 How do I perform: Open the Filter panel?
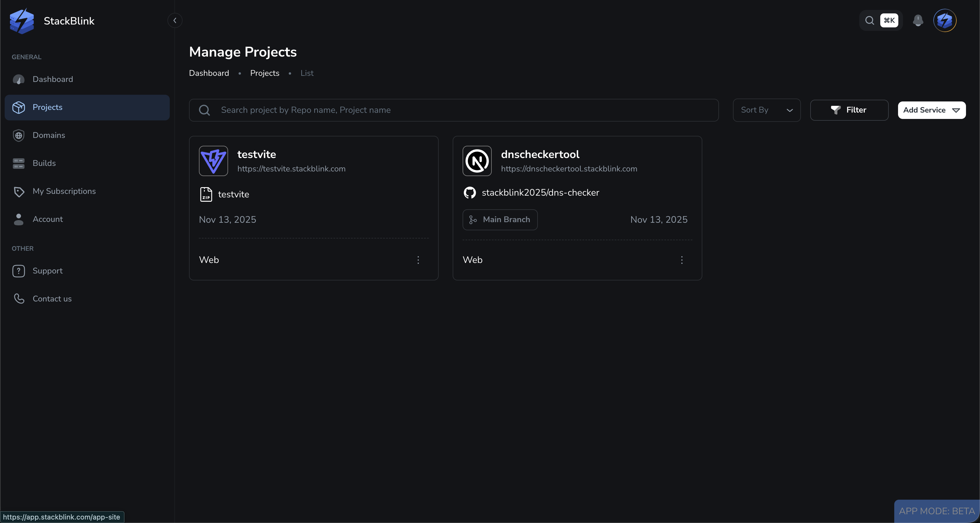849,110
